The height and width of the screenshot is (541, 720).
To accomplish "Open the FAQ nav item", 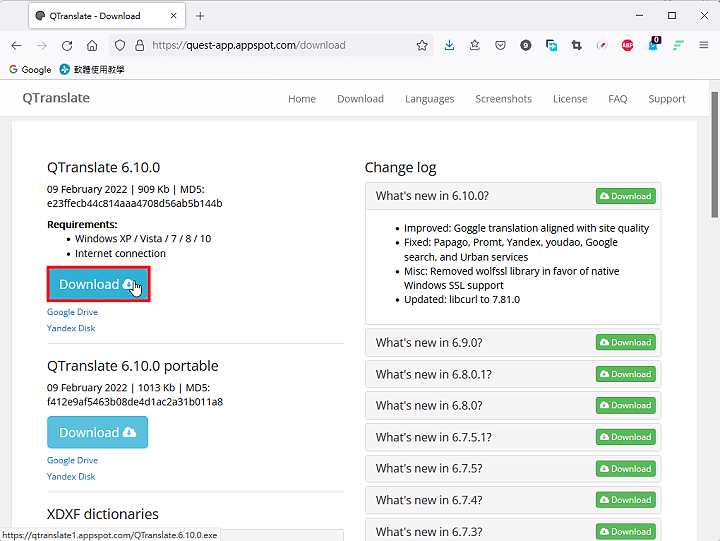I will (618, 99).
